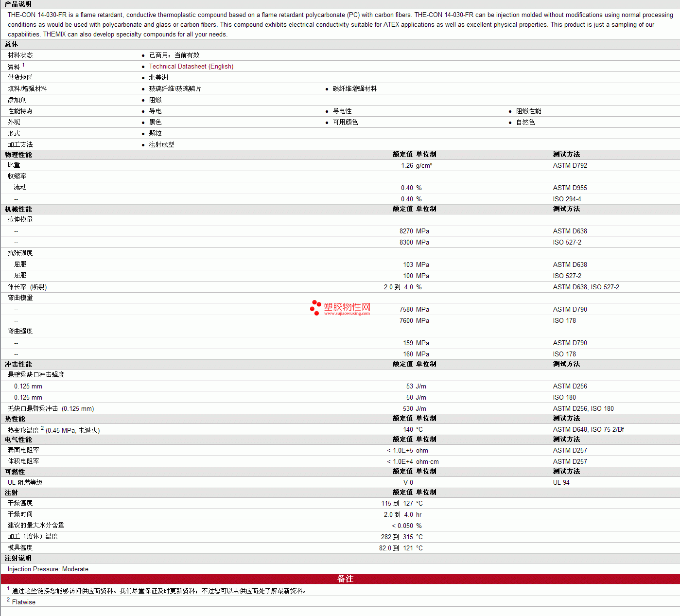
Task: Select test method ISO 294-4
Action: 567,199
